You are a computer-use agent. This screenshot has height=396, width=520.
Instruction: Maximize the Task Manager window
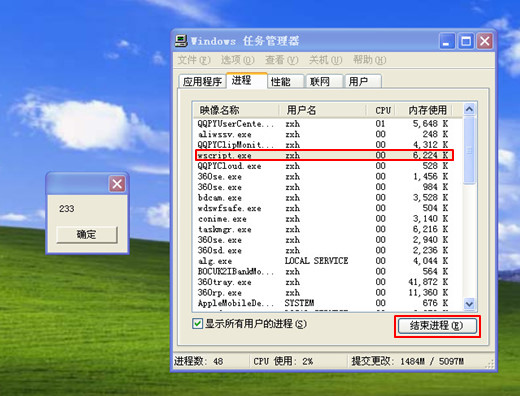click(x=466, y=41)
